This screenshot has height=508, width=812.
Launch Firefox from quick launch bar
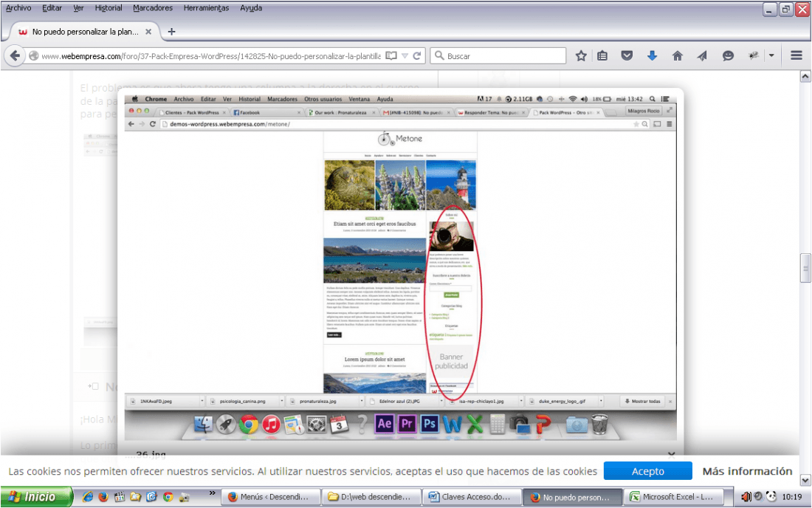[x=103, y=497]
